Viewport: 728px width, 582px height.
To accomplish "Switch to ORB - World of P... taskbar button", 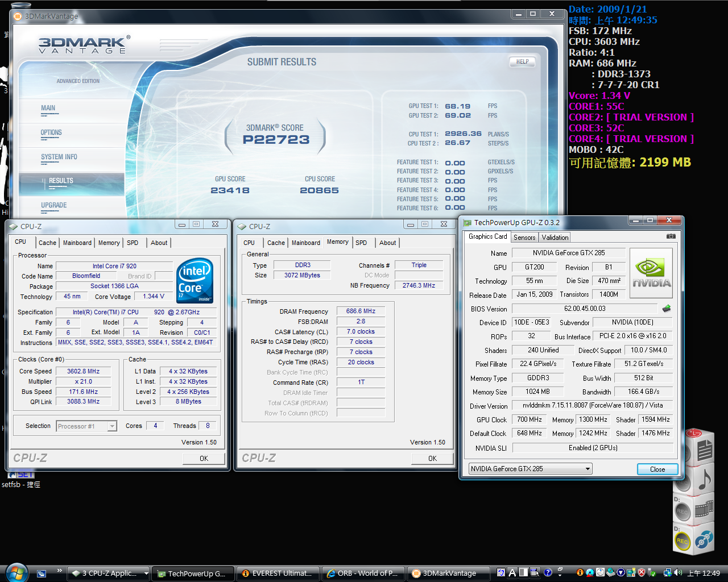I will (x=363, y=573).
